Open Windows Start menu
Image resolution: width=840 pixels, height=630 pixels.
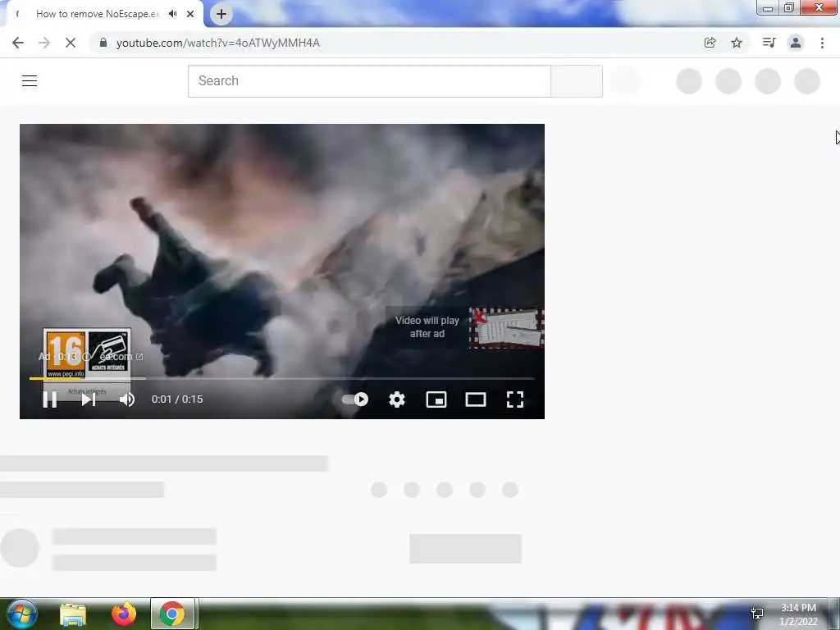(21, 614)
